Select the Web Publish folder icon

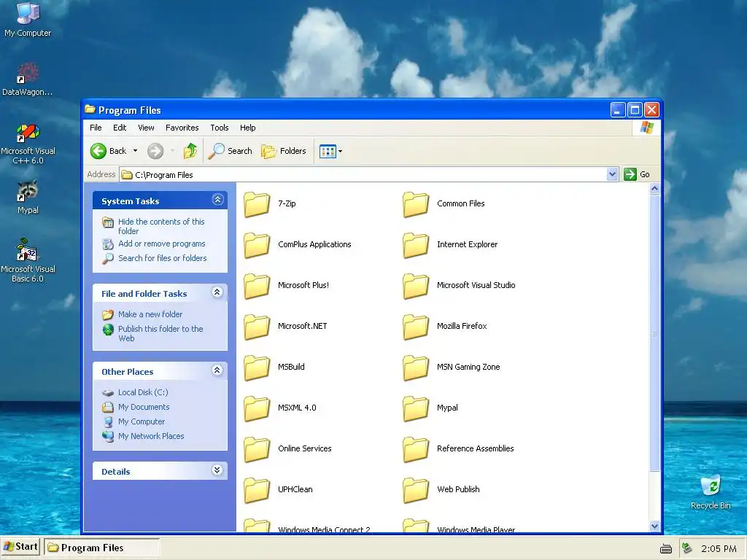[416, 491]
